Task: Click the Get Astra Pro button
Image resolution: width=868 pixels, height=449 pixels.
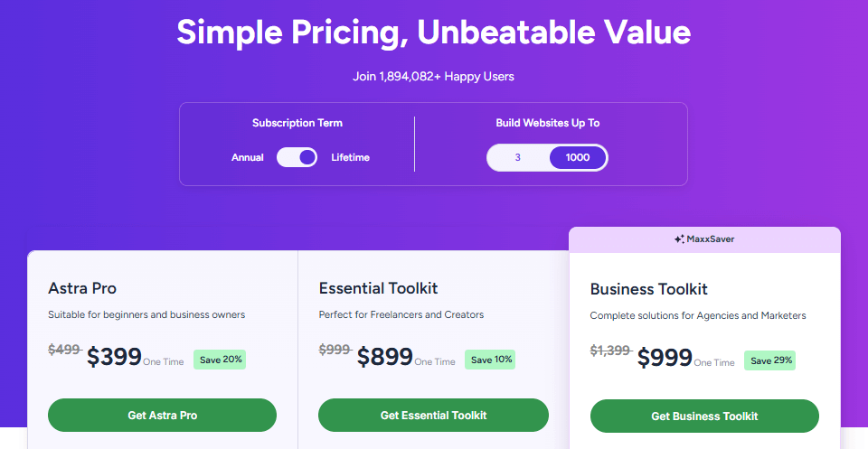Action: click(x=162, y=416)
